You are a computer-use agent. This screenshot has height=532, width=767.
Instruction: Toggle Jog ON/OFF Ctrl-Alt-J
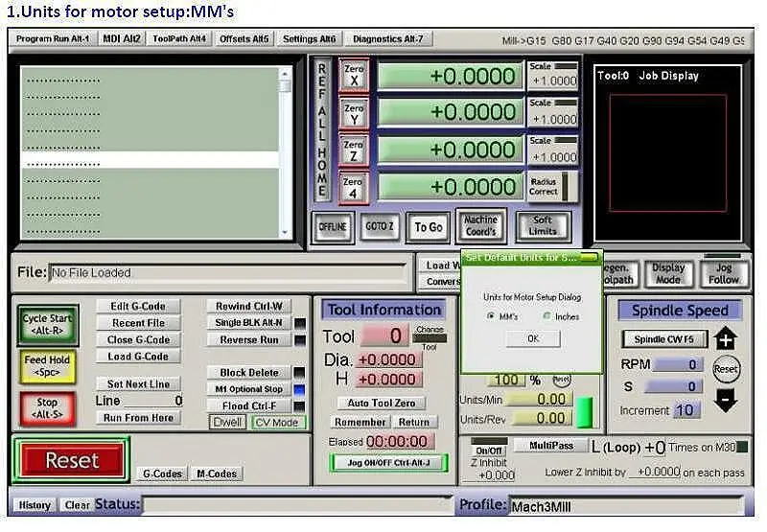(x=389, y=463)
